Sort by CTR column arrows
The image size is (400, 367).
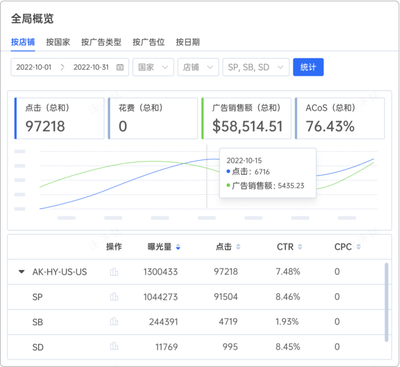pyautogui.click(x=300, y=247)
